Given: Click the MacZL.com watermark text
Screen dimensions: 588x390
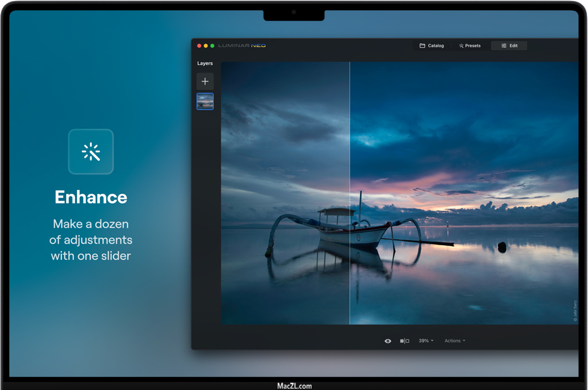Looking at the screenshot, I should click(294, 386).
